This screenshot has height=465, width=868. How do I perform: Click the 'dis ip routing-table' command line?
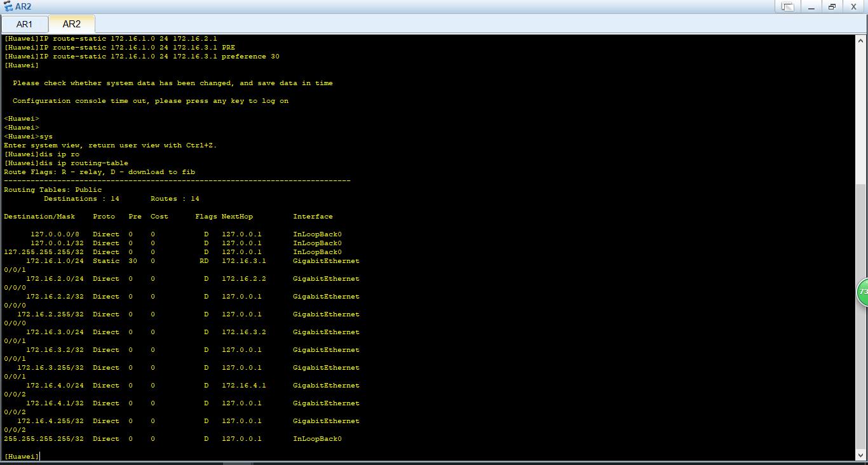tap(66, 163)
